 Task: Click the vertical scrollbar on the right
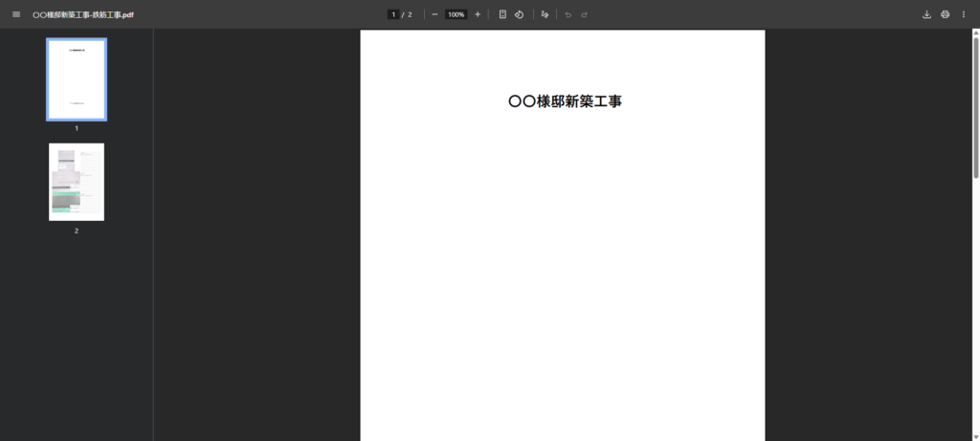coord(975,105)
